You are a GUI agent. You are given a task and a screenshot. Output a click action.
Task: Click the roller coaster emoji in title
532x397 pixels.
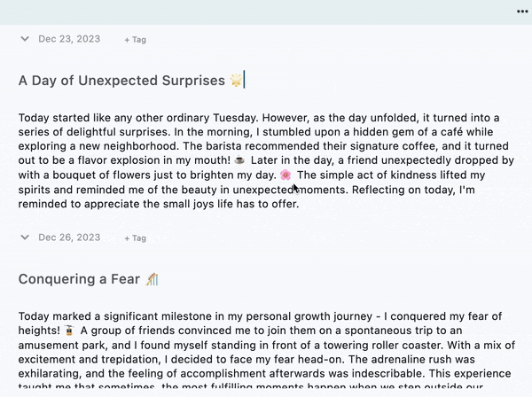click(152, 279)
